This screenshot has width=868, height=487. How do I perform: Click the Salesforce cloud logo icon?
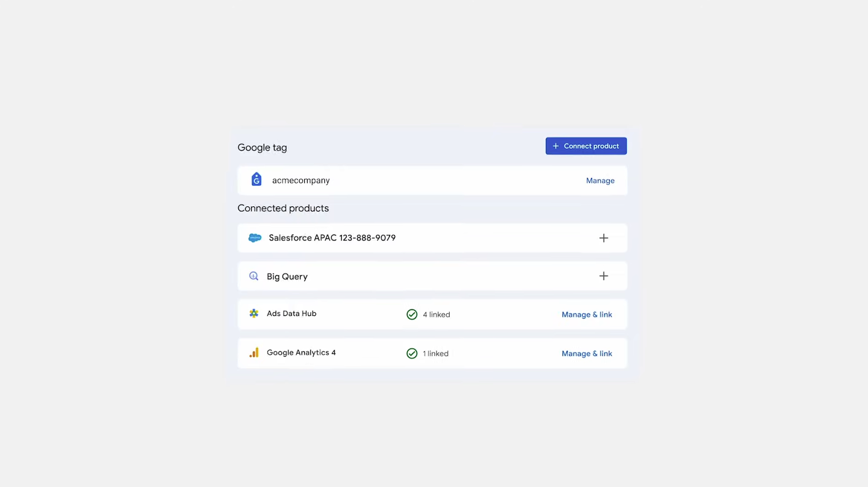[x=255, y=238]
